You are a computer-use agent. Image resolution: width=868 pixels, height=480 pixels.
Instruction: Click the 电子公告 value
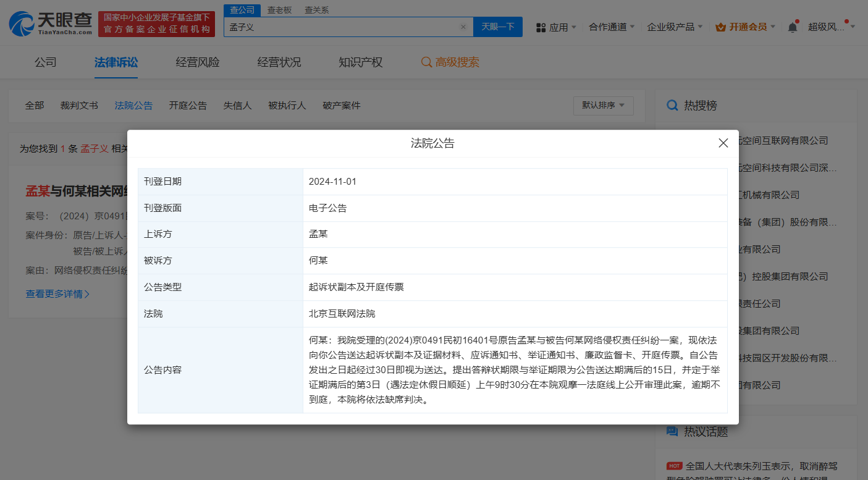point(328,208)
